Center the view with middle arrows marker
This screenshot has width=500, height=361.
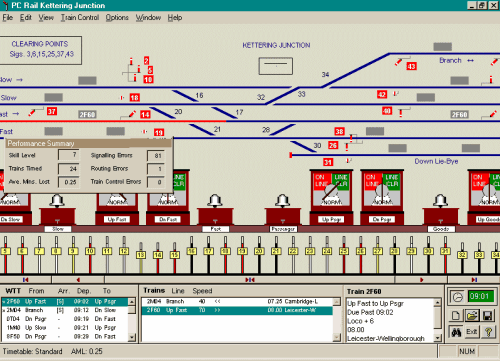pyautogui.click(x=250, y=280)
